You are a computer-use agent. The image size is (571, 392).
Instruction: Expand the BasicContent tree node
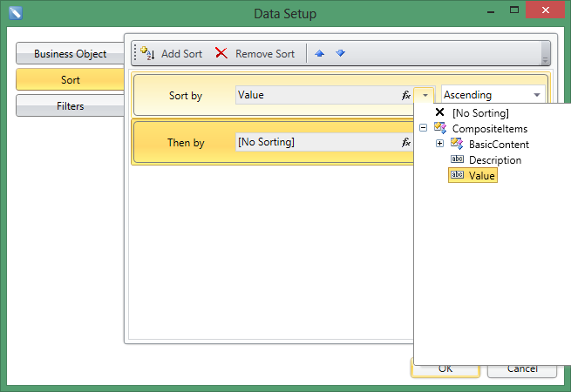tap(440, 145)
